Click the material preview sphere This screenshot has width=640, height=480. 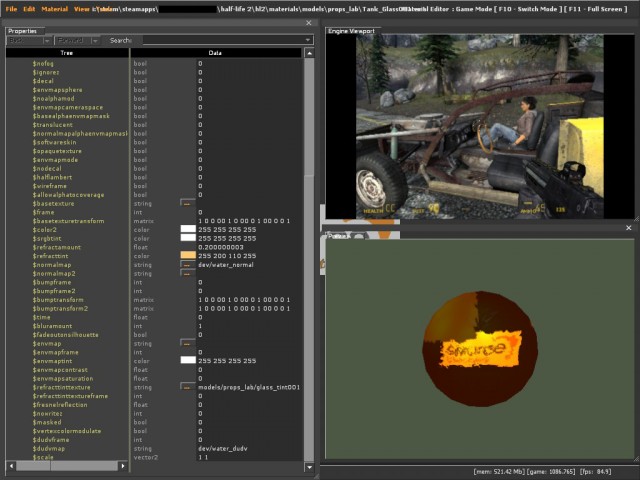coord(480,349)
